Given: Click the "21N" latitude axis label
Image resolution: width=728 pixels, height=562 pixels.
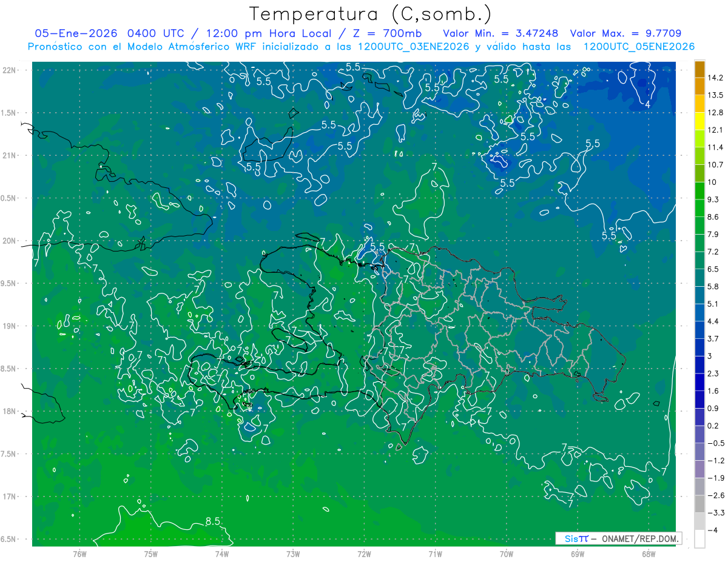Looking at the screenshot, I should [x=10, y=155].
